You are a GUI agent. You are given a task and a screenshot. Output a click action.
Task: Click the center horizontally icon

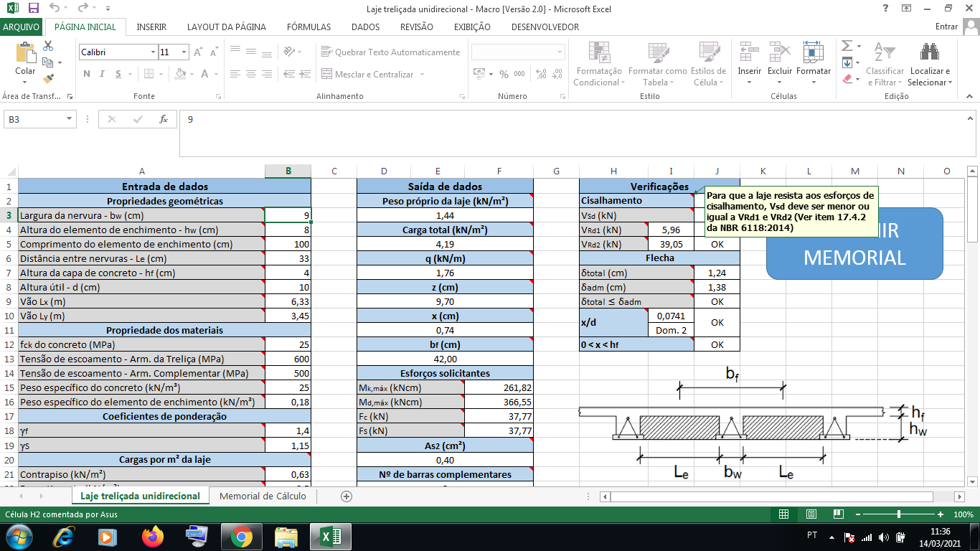pos(251,74)
